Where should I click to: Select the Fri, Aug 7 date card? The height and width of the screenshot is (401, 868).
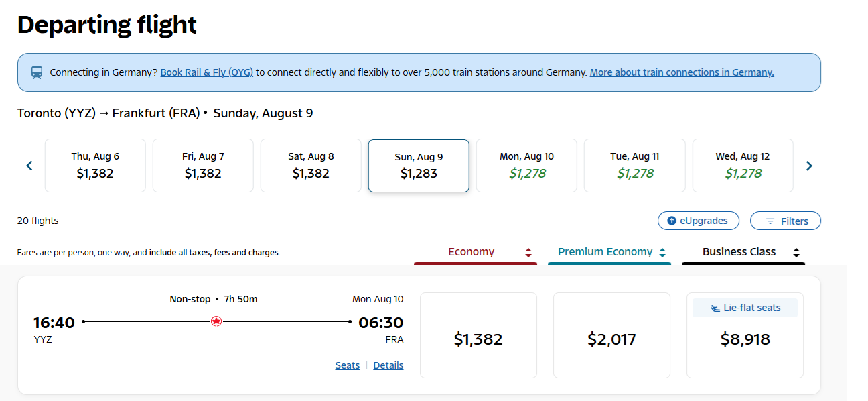pos(203,166)
